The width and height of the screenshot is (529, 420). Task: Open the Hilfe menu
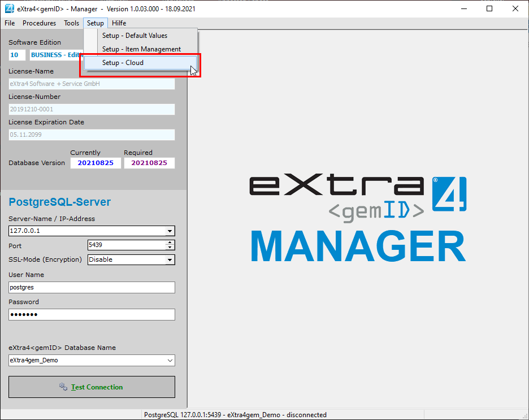pos(119,23)
